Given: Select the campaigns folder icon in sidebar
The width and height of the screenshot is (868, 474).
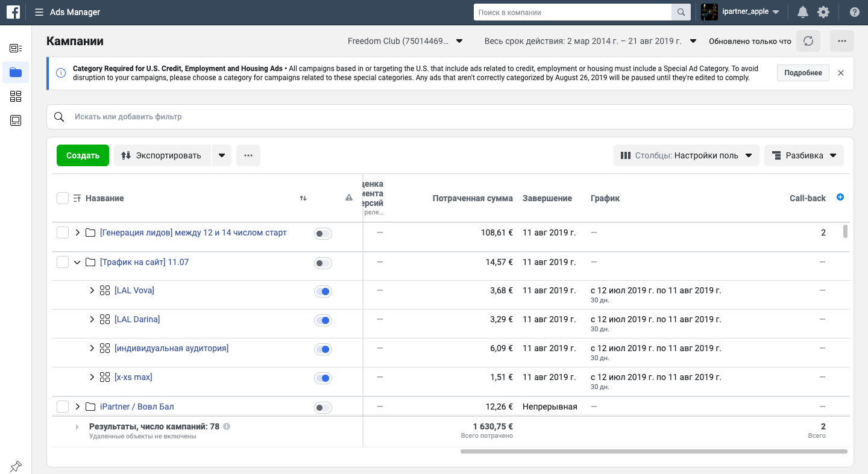Looking at the screenshot, I should tap(16, 72).
